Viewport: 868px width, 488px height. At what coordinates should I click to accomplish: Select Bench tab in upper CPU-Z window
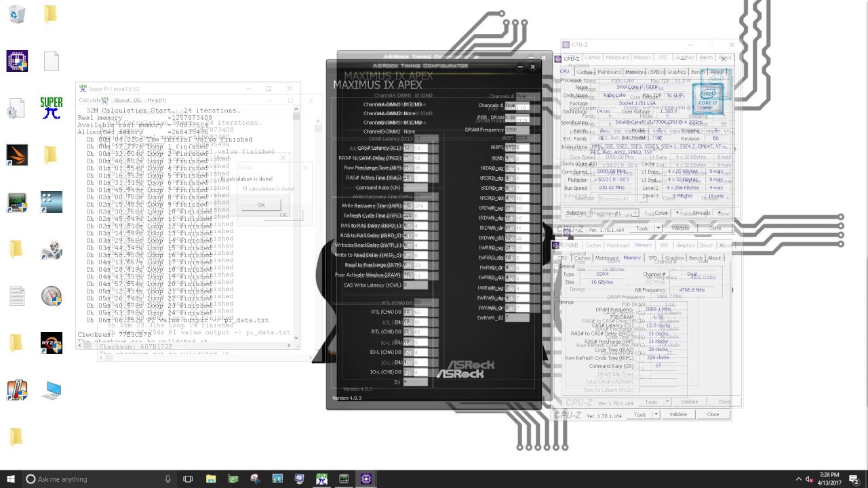(697, 72)
